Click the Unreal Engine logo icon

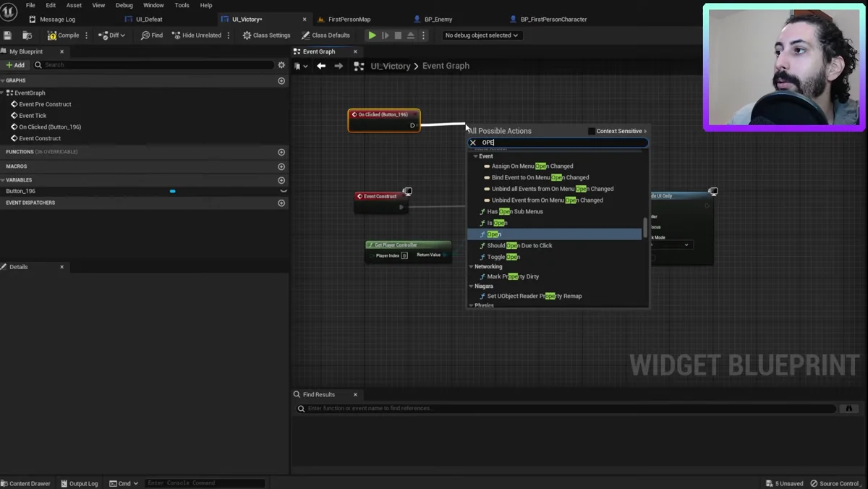pyautogui.click(x=9, y=12)
